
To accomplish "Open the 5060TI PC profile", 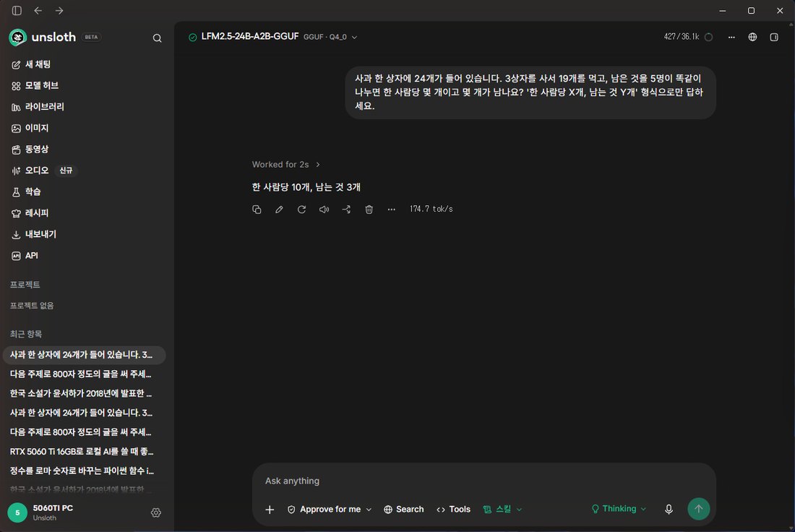I will [x=53, y=512].
